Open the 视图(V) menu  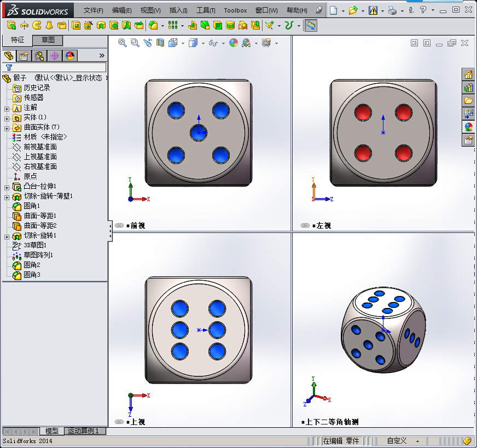click(150, 10)
